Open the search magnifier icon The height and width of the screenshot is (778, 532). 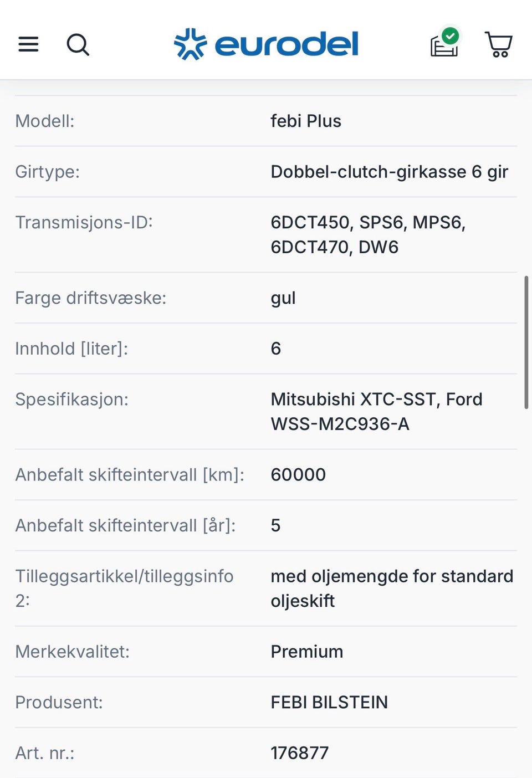tap(78, 44)
